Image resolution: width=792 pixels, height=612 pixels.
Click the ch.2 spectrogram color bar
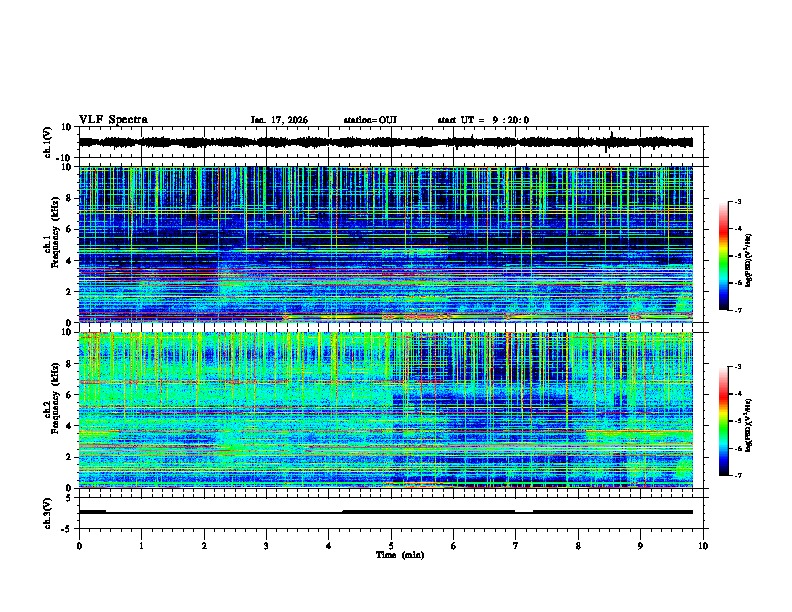tap(723, 421)
